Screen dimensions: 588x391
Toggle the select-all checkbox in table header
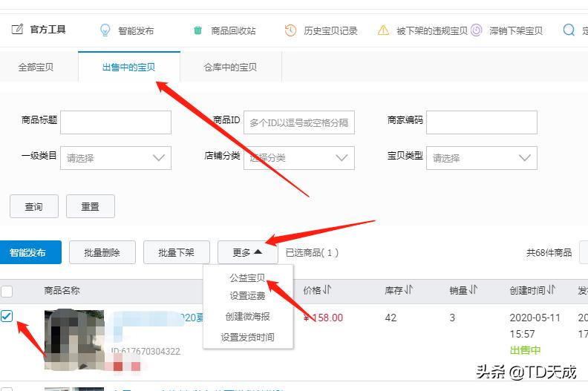coord(7,291)
